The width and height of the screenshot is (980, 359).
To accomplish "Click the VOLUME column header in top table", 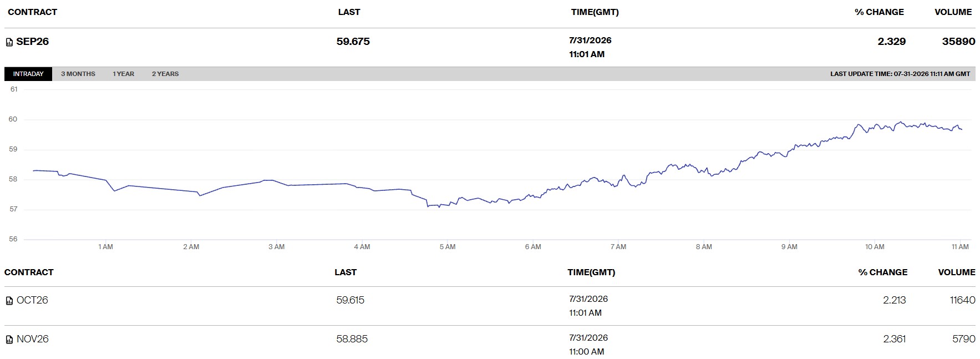I will coord(953,12).
